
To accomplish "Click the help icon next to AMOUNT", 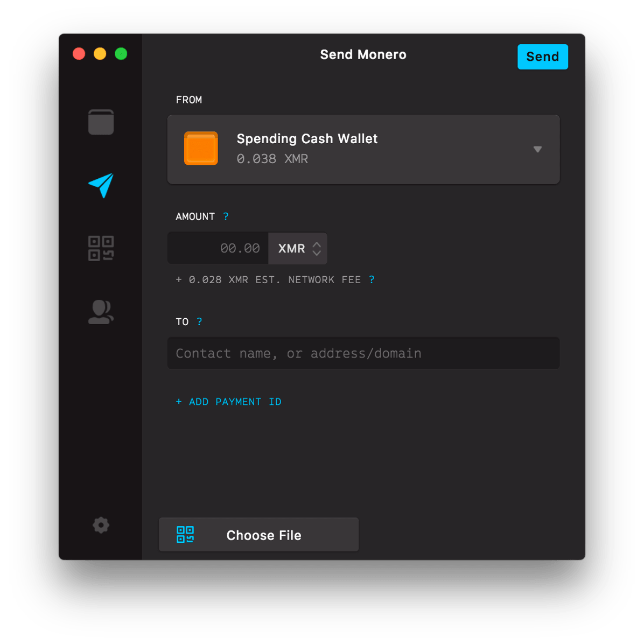I will click(226, 216).
